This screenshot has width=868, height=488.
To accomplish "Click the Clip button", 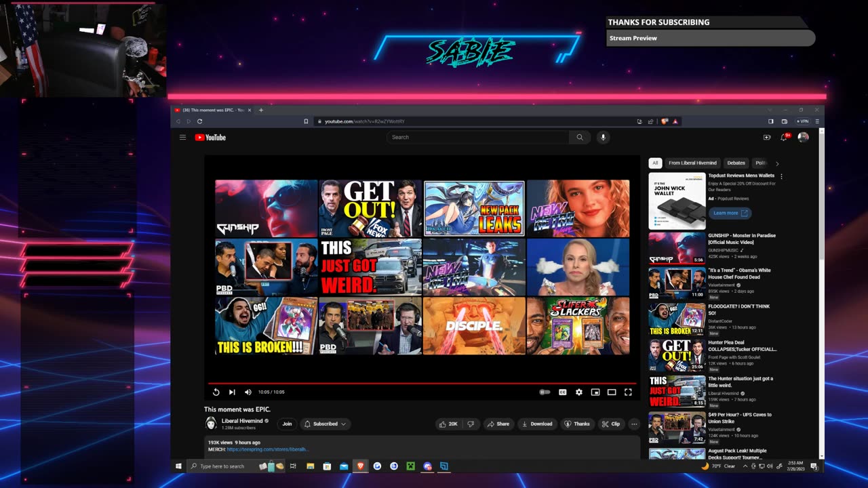I will pyautogui.click(x=611, y=424).
